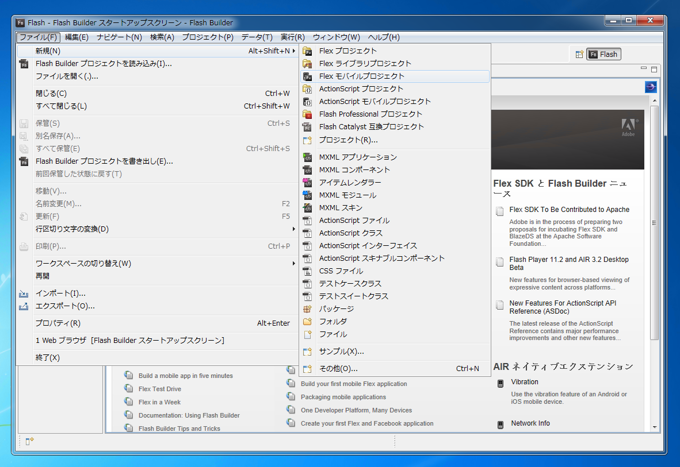
Task: Click the インポート icon in the File menu
Action: pos(24,294)
